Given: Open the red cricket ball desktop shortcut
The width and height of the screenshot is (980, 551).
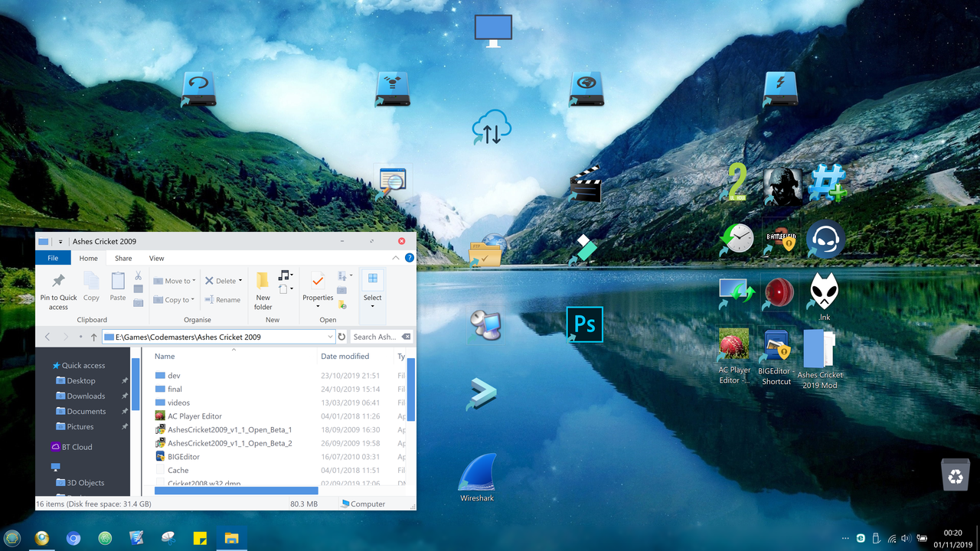Looking at the screenshot, I should tap(779, 292).
